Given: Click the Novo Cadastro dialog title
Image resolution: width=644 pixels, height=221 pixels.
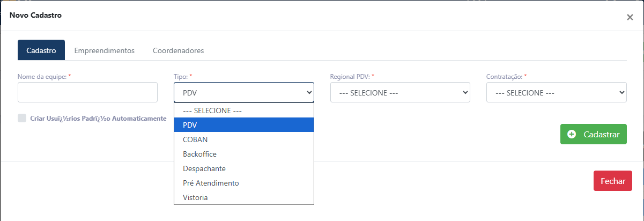Looking at the screenshot, I should tap(35, 15).
